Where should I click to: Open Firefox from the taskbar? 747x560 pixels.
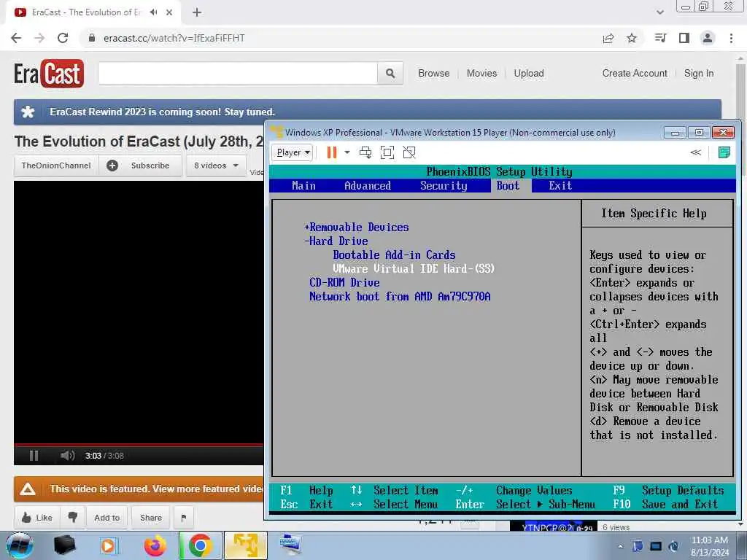(155, 545)
